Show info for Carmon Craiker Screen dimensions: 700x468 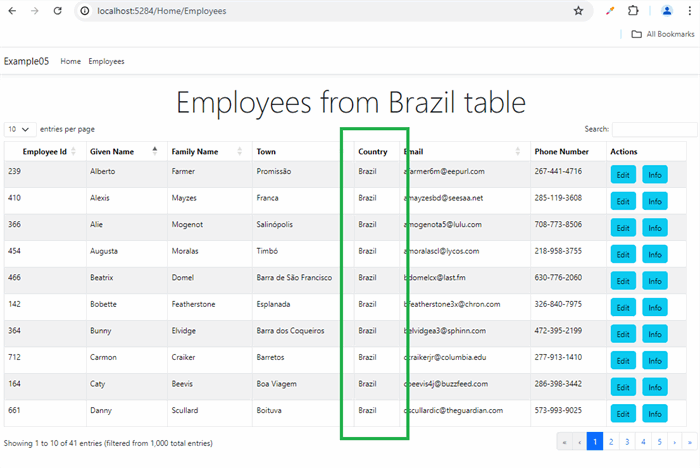tap(655, 361)
